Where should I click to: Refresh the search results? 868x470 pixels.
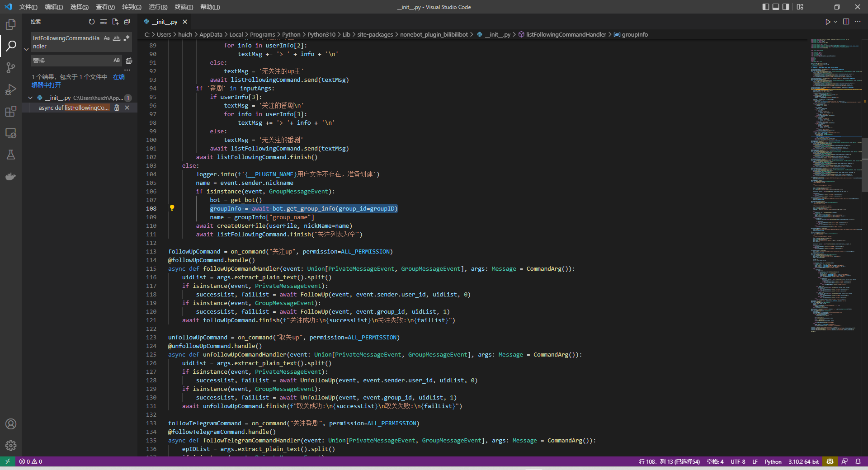pyautogui.click(x=92, y=22)
